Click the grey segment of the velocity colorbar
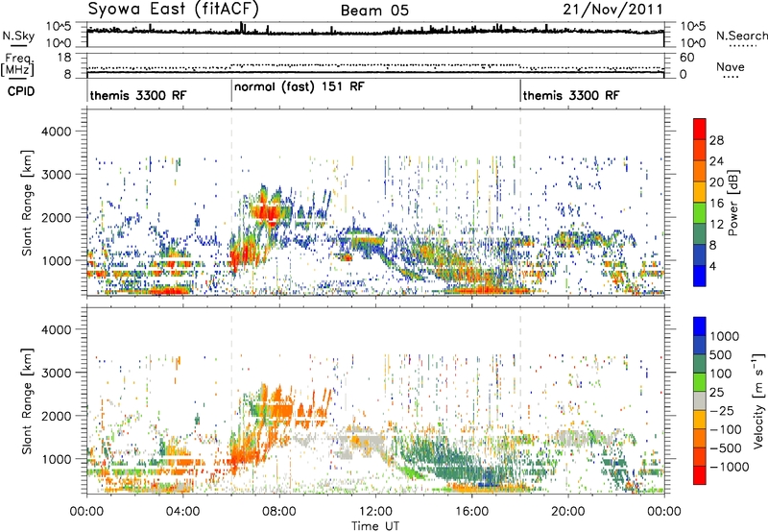The image size is (768, 532). 700,400
